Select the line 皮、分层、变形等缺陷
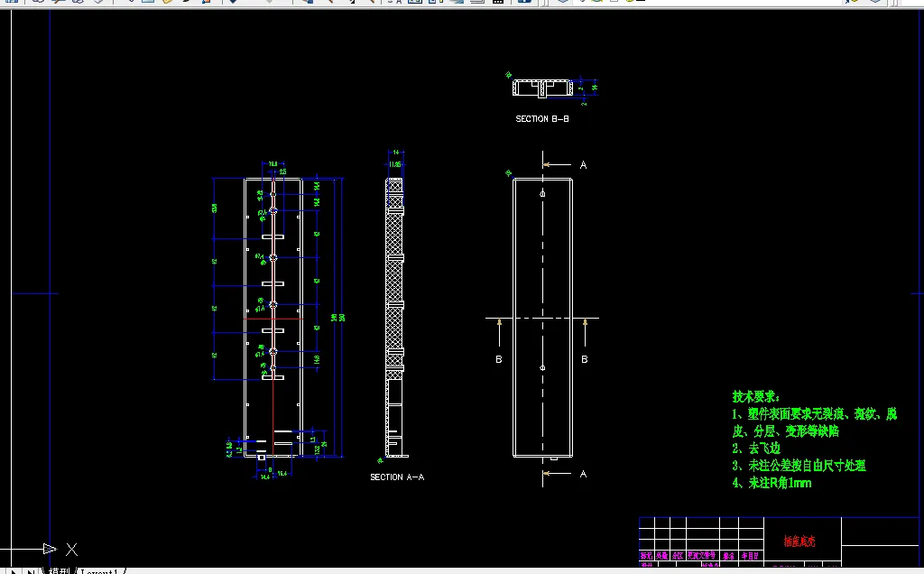This screenshot has width=924, height=574. (786, 431)
